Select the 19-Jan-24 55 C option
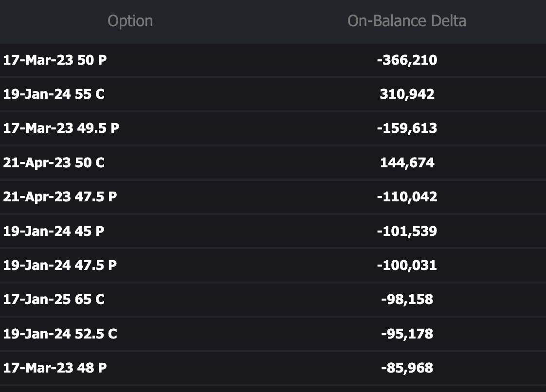Screen dimensions: 546x392 click(x=54, y=94)
